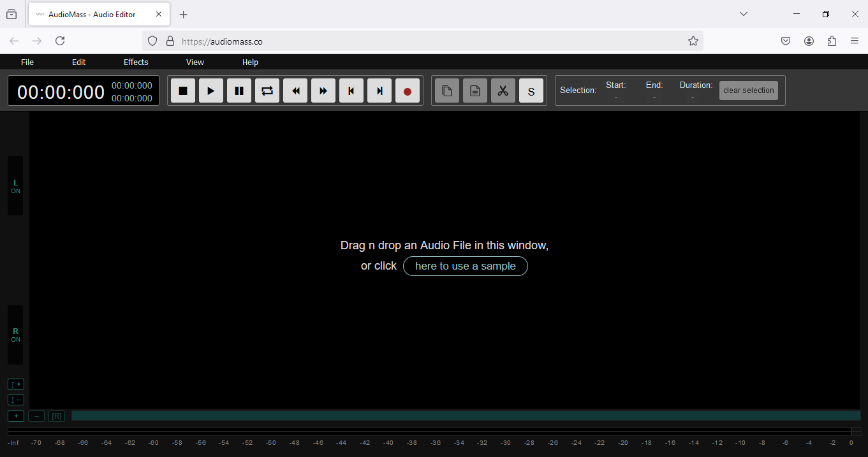Open the Effects menu
This screenshot has height=457, width=868.
[136, 62]
